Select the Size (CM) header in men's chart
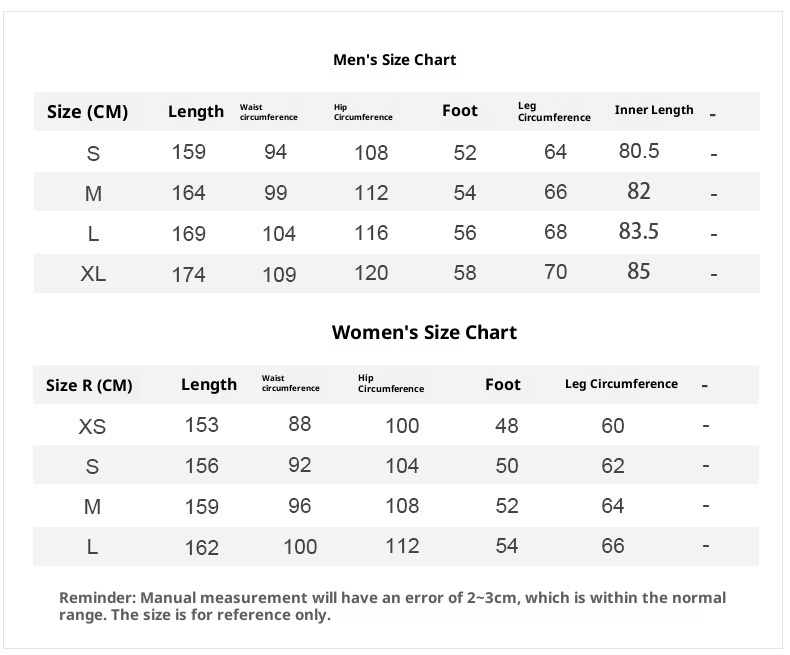Screen dimensions: 790x655 (x=87, y=112)
